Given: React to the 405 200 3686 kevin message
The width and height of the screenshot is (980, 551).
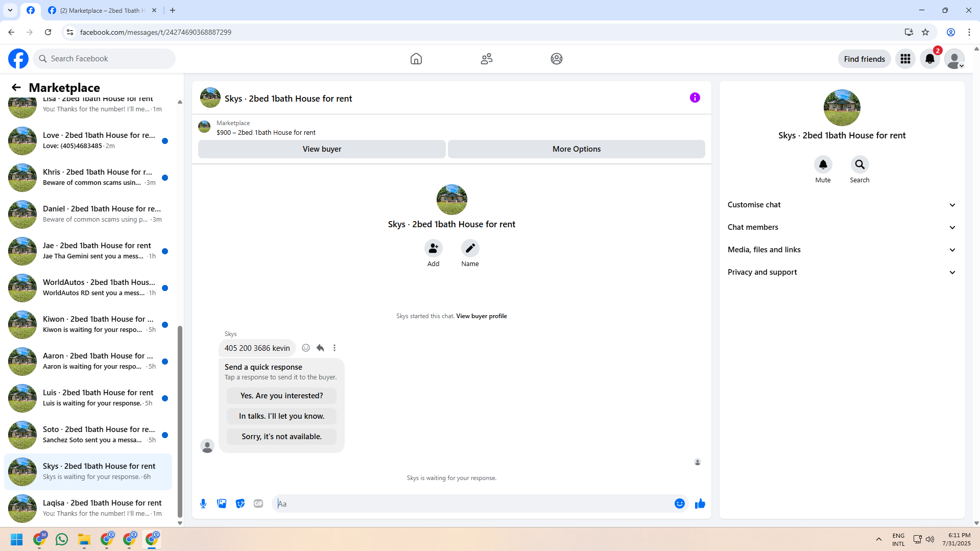Looking at the screenshot, I should coord(306,348).
